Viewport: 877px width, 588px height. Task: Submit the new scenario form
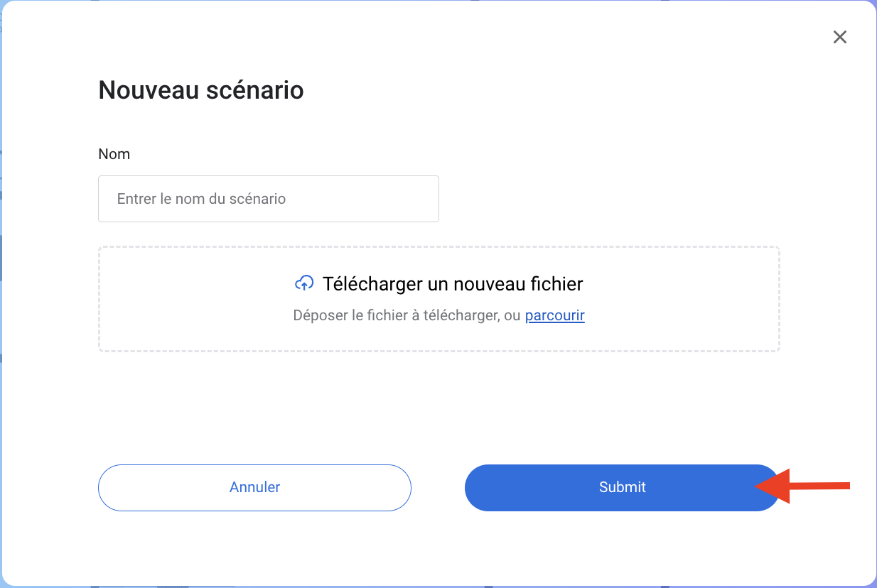[x=621, y=487]
